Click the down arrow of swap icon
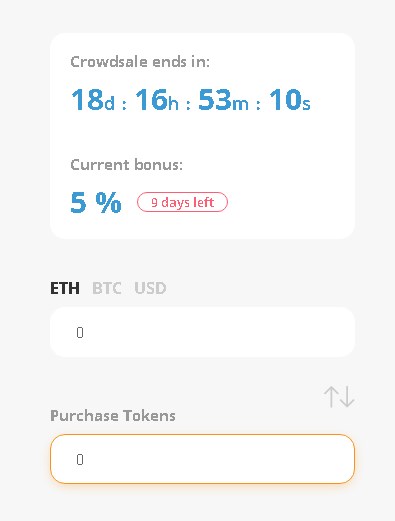Image resolution: width=395 pixels, height=521 pixels. click(x=347, y=397)
